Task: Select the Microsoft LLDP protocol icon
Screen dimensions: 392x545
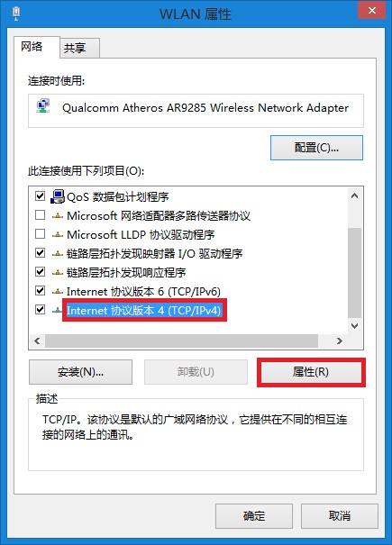Action: pos(58,235)
